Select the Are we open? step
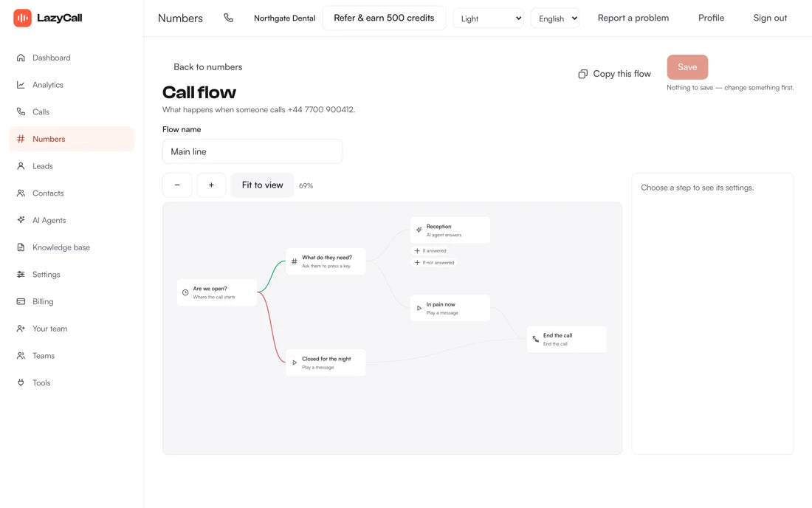The image size is (812, 508). (217, 292)
